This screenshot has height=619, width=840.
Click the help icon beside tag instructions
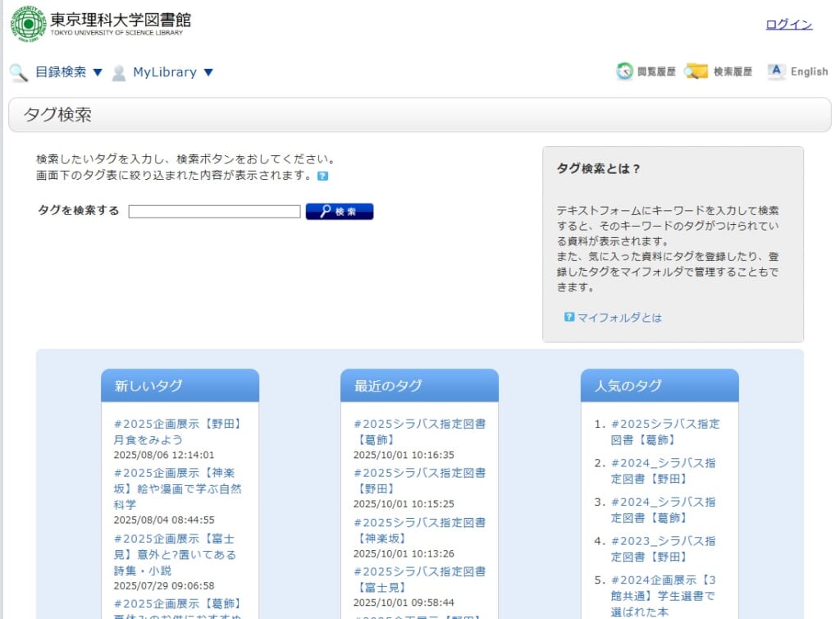click(x=322, y=176)
